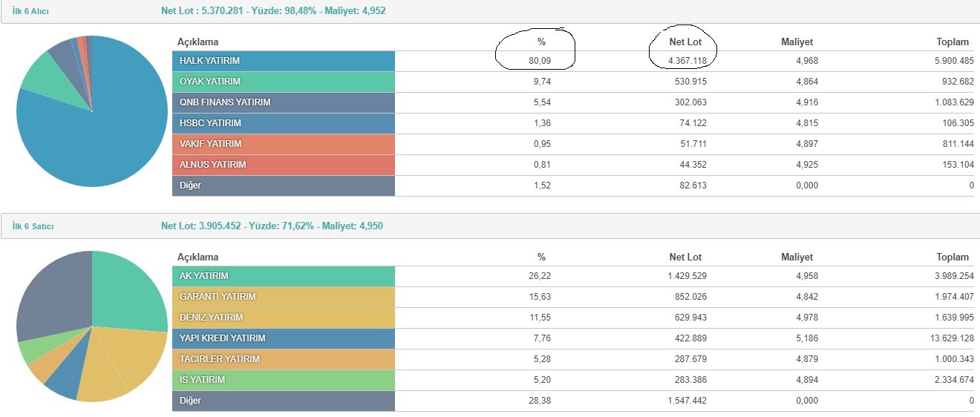Select the IS YATIRIM row label

click(x=284, y=380)
